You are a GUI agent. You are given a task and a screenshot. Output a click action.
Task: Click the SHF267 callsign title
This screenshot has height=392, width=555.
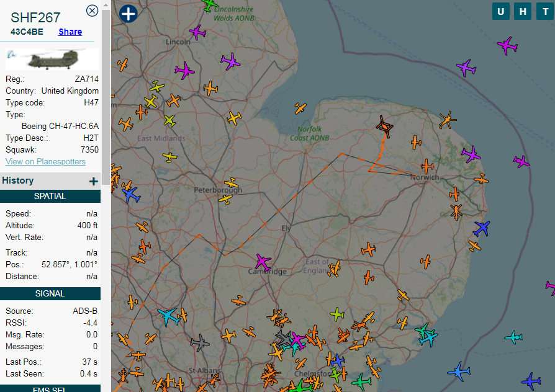[x=35, y=18]
